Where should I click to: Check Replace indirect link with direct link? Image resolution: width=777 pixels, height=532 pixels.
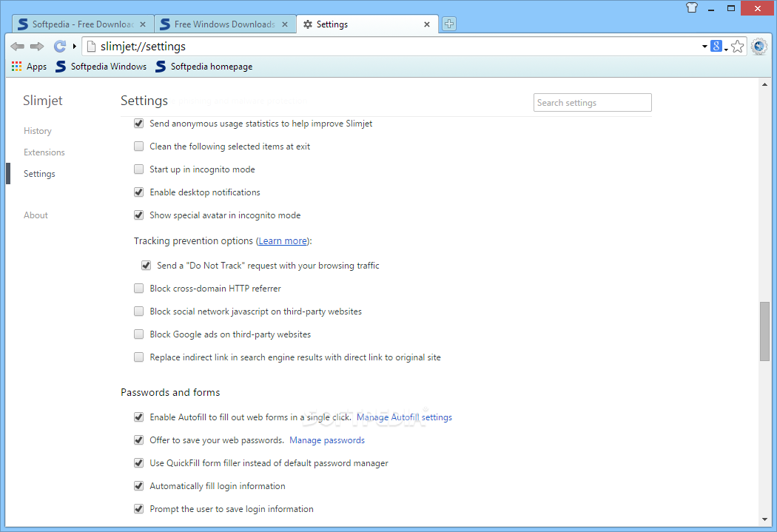139,357
